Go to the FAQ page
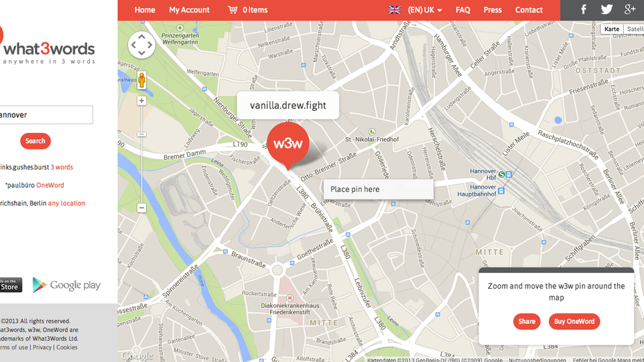644x362 pixels. [x=463, y=10]
